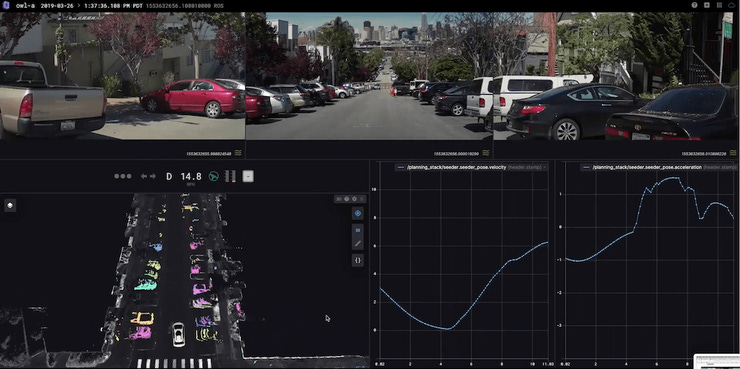Click the acceleration plot's blue line legend toggle
The image size is (740, 369).
point(586,168)
